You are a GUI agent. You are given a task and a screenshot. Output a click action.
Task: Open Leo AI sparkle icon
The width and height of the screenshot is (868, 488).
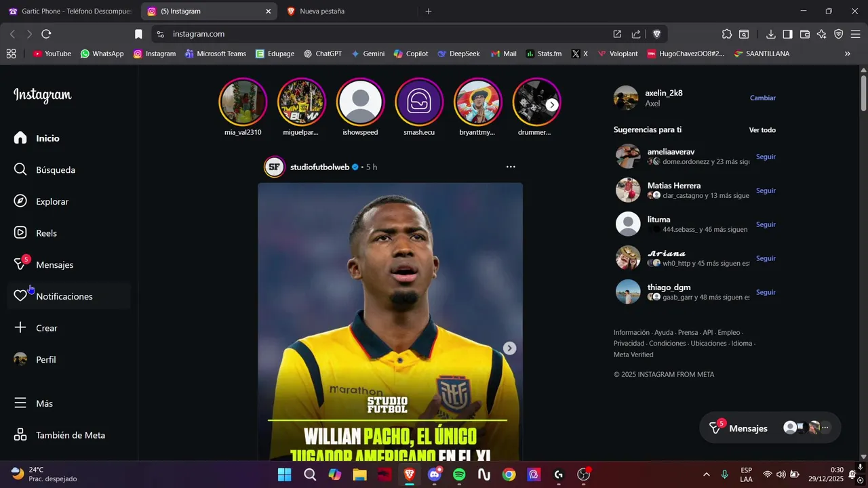point(822,34)
